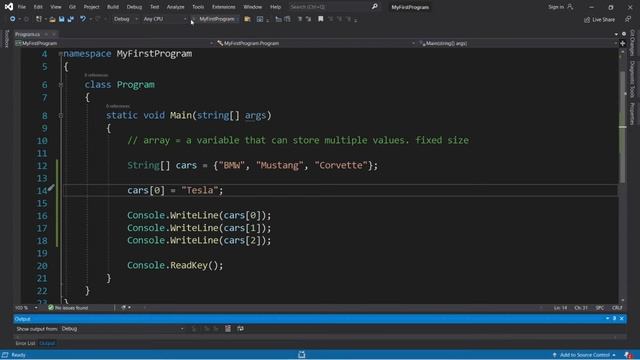
Task: Open the Test menu
Action: (x=154, y=7)
